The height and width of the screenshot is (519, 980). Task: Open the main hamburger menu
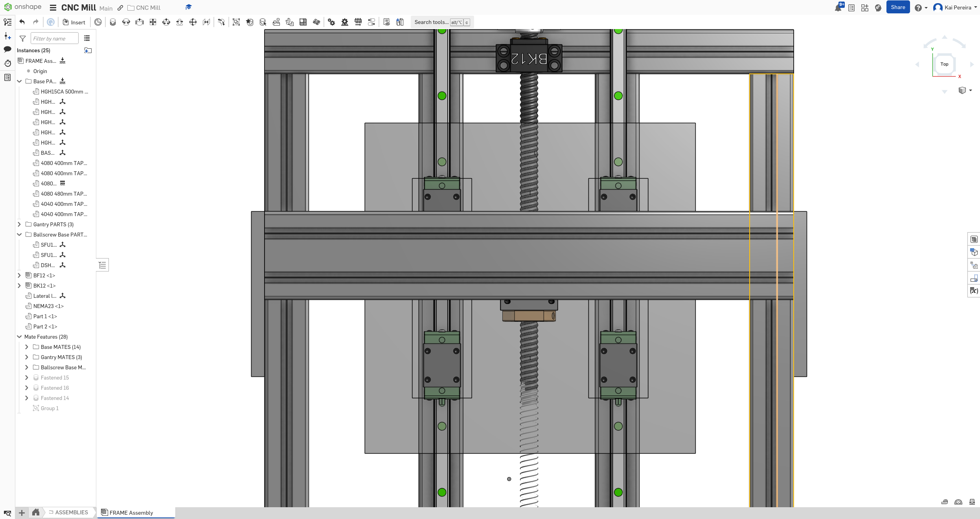click(x=53, y=7)
